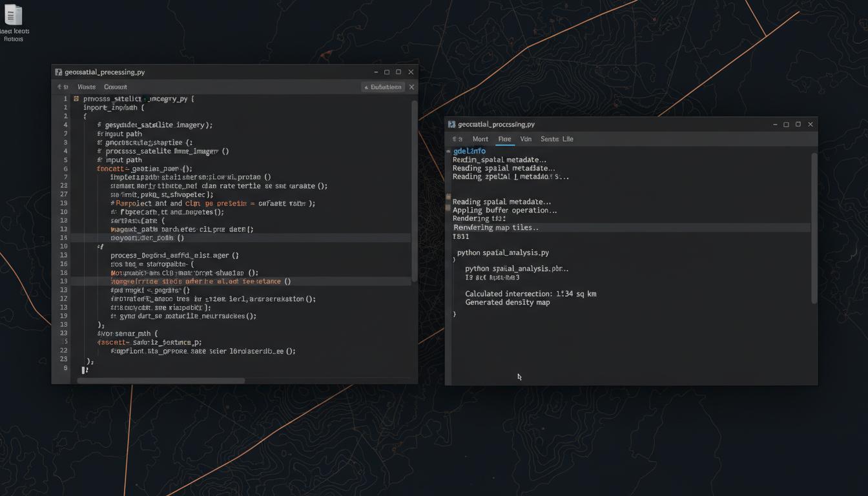
Task: Open the 'Sente Lile' tab
Action: click(557, 139)
